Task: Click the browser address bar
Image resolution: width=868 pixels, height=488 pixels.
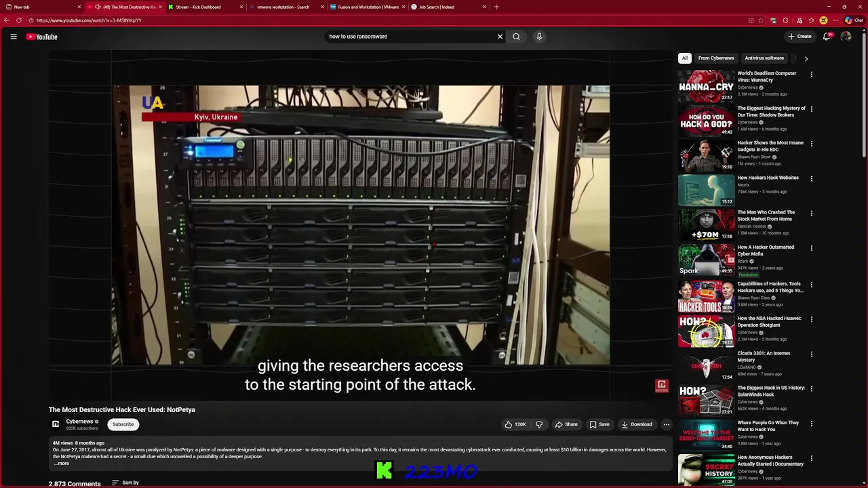Action: (x=387, y=20)
